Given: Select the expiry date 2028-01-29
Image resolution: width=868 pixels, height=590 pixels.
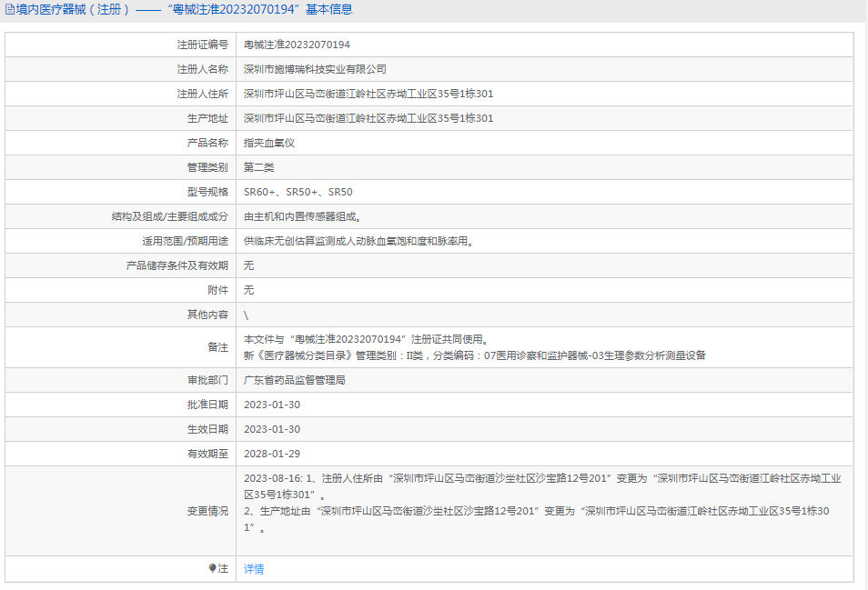Looking at the screenshot, I should pos(272,454).
